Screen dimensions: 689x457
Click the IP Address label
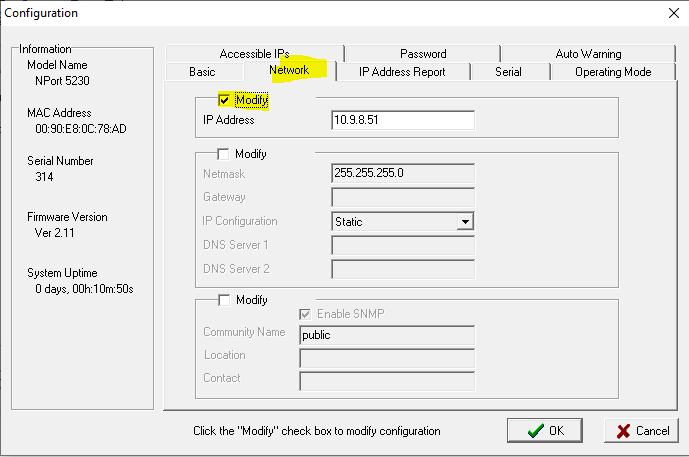[x=228, y=120]
